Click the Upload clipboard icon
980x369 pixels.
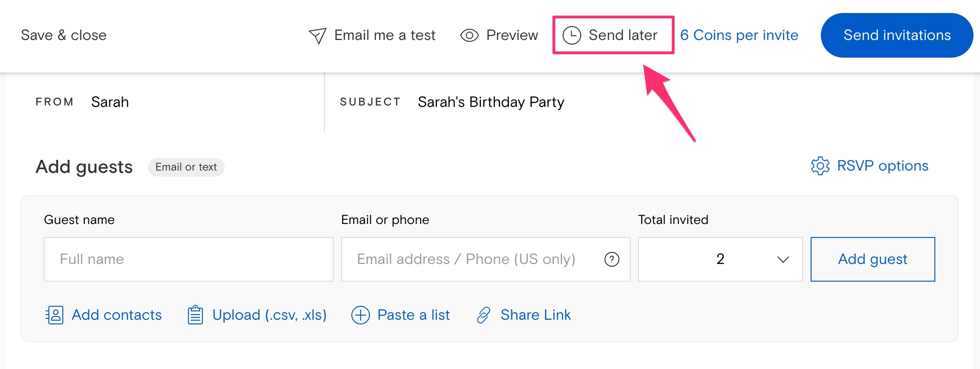[195, 315]
